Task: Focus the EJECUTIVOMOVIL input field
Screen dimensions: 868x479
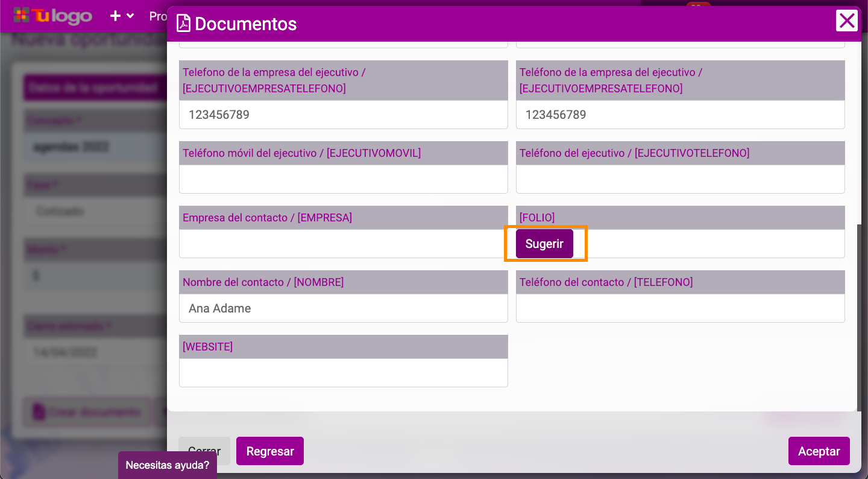Action: [x=344, y=179]
